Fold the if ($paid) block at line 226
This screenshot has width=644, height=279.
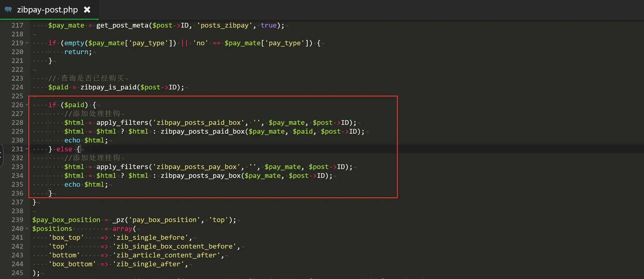[x=27, y=105]
